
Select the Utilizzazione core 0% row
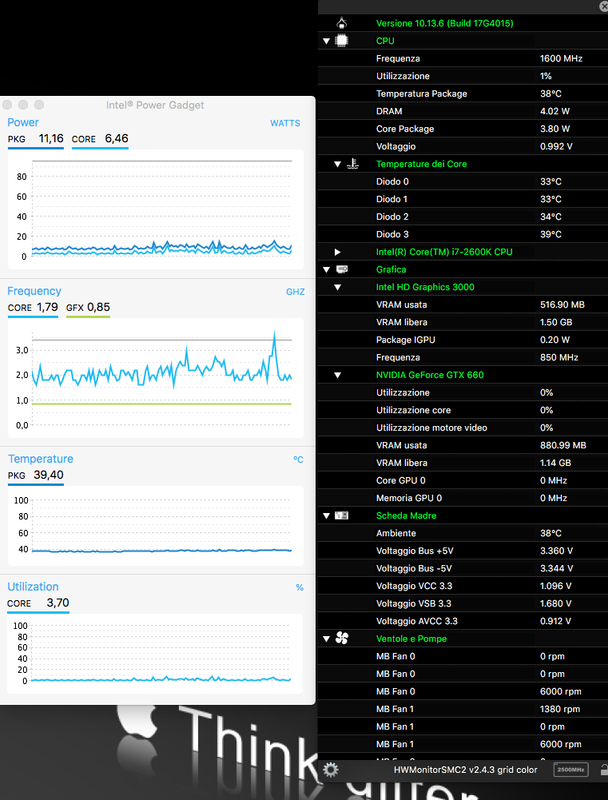[x=463, y=410]
